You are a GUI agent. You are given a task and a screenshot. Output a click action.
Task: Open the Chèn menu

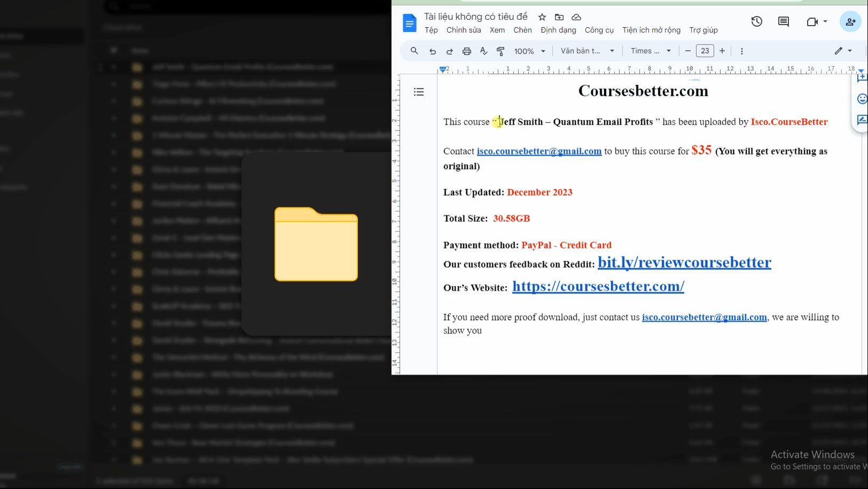522,30
